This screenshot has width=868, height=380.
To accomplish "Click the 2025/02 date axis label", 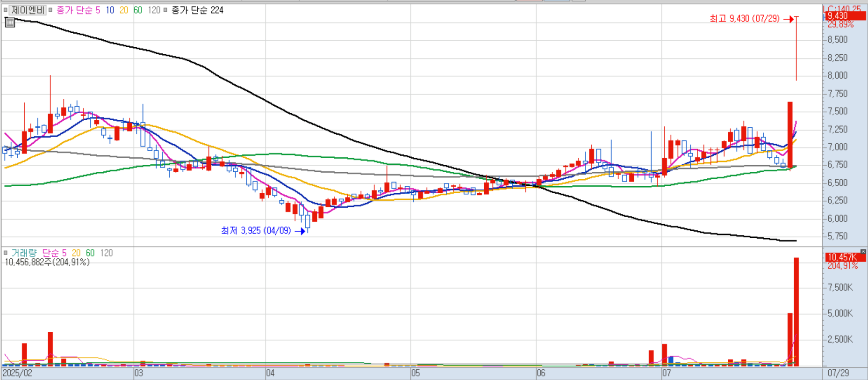I will pos(17,373).
